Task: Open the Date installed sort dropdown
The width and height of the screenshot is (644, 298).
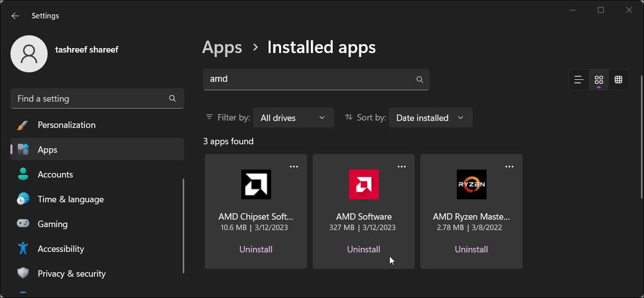Action: tap(430, 118)
